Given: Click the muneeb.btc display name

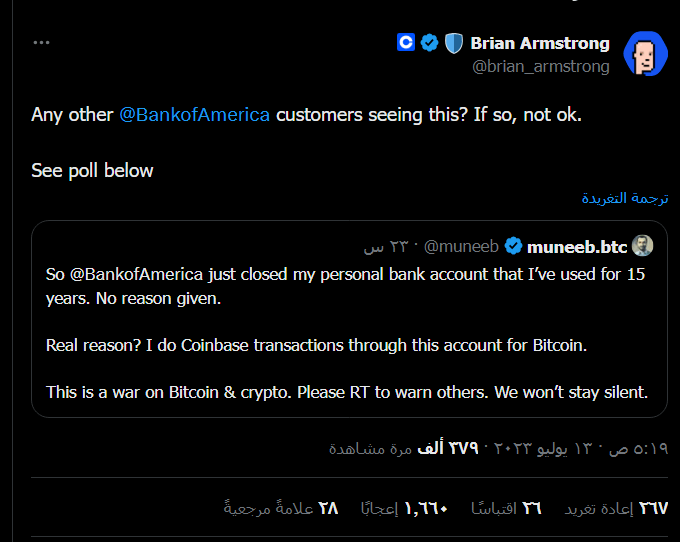Looking at the screenshot, I should click(577, 247).
